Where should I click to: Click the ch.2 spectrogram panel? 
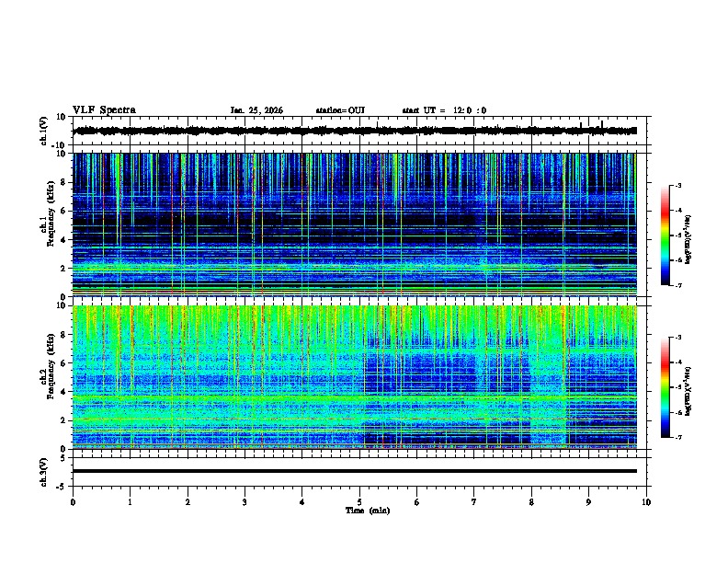point(355,377)
